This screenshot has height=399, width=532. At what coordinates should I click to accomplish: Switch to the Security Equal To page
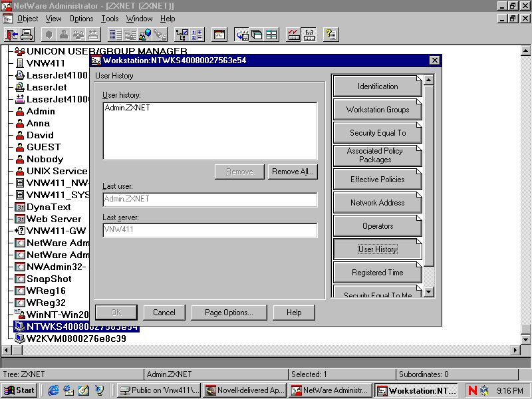(x=378, y=133)
